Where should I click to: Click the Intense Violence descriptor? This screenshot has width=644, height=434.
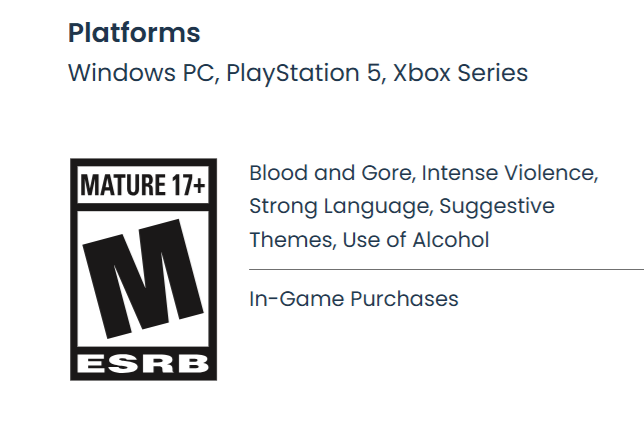(x=510, y=173)
